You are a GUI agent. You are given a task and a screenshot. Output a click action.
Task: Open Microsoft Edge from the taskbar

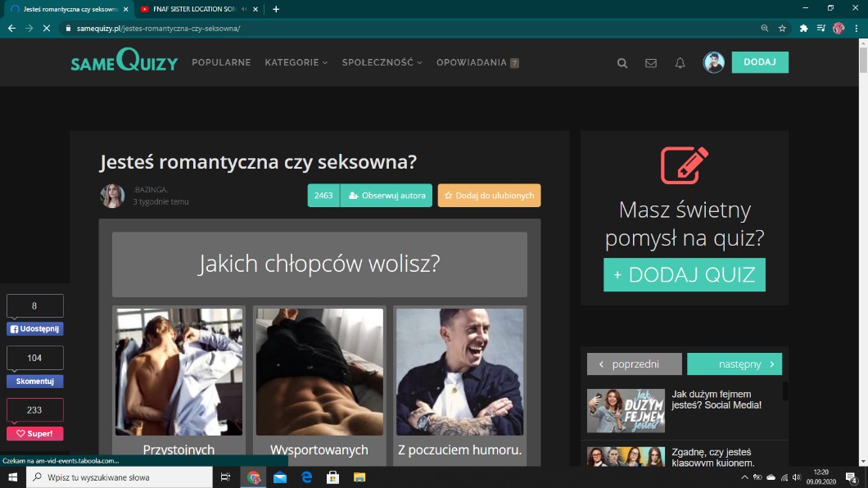[x=307, y=477]
